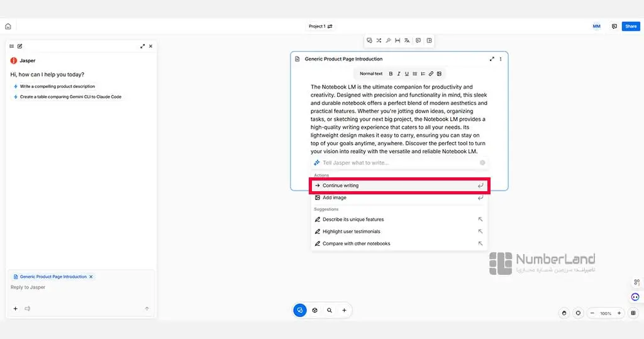Toggle bold formatting
The width and height of the screenshot is (644, 339).
click(391, 74)
